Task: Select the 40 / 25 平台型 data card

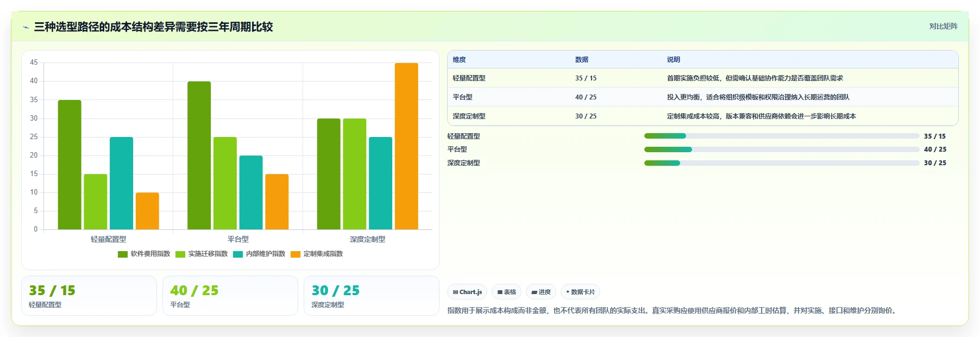Action: (x=230, y=296)
